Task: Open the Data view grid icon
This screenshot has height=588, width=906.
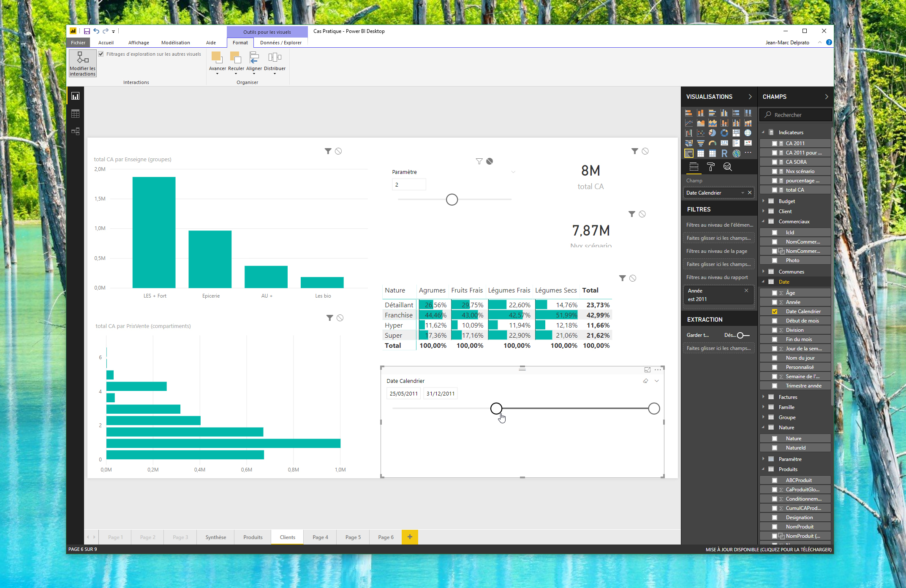Action: [76, 114]
